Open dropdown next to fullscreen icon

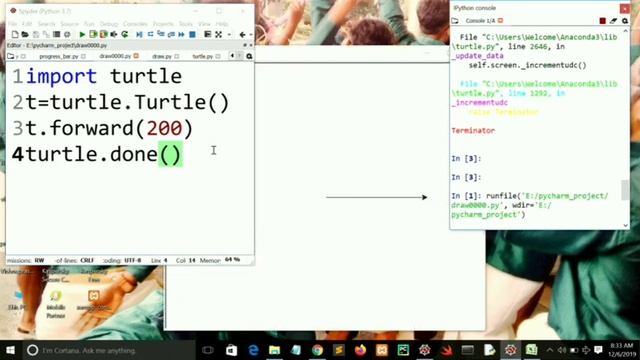pos(229,35)
